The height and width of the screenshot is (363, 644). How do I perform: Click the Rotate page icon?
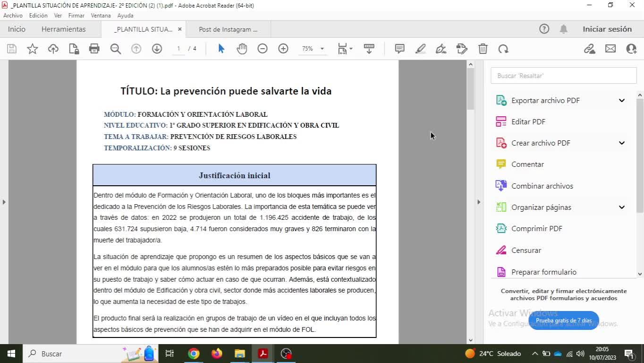point(503,49)
